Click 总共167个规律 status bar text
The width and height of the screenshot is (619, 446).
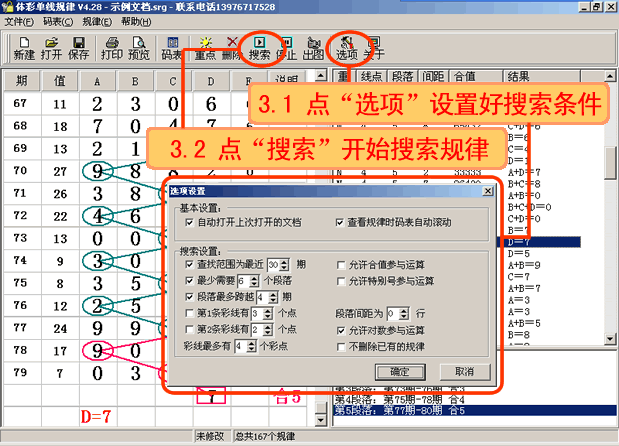click(265, 436)
